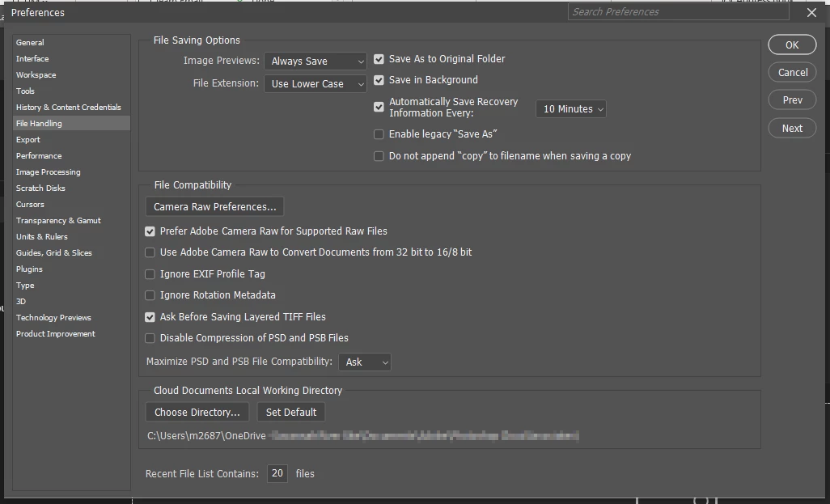Open the Workspace preferences category
This screenshot has height=504, width=830.
(x=71, y=74)
